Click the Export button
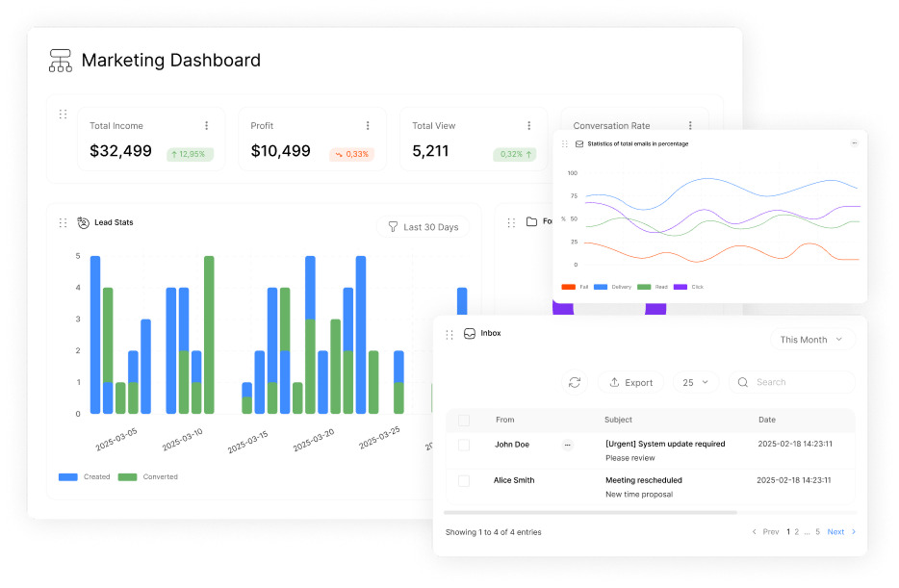 (630, 382)
